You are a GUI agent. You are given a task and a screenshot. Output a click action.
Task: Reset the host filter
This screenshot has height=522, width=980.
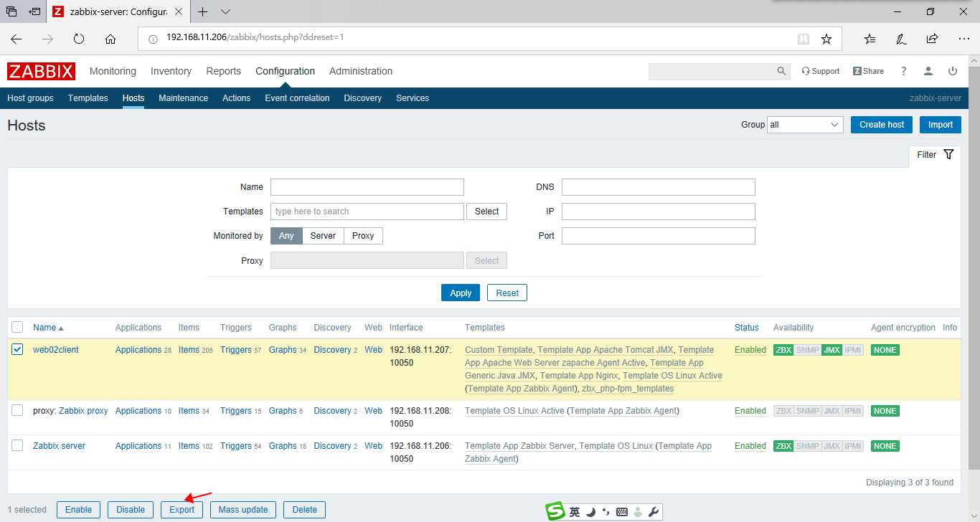coord(507,293)
